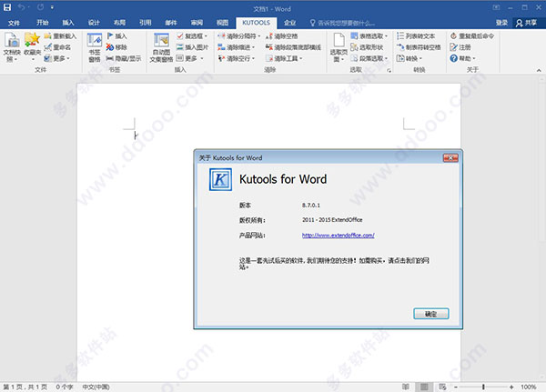Collapse the ribbon with the chevron arrow
This screenshot has width=546, height=392.
pos(539,70)
